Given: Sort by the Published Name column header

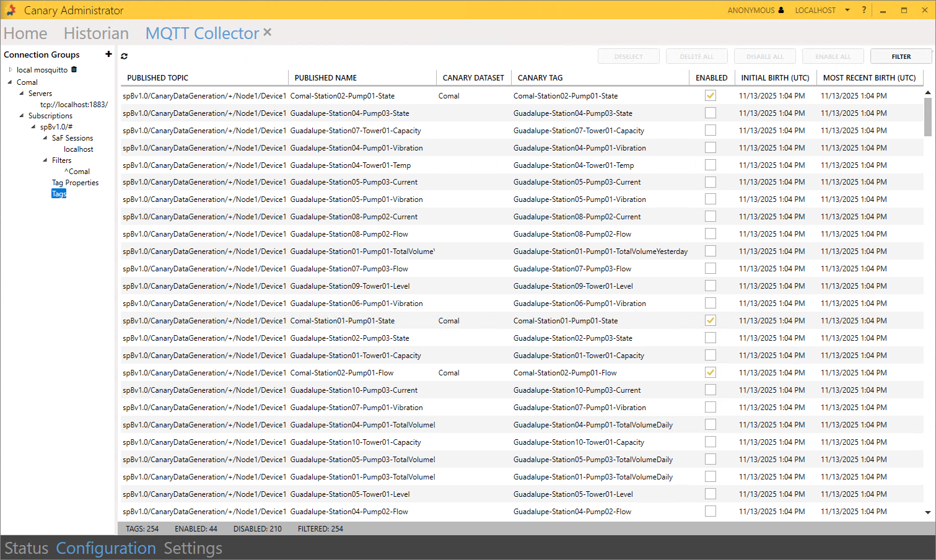Looking at the screenshot, I should (x=326, y=77).
